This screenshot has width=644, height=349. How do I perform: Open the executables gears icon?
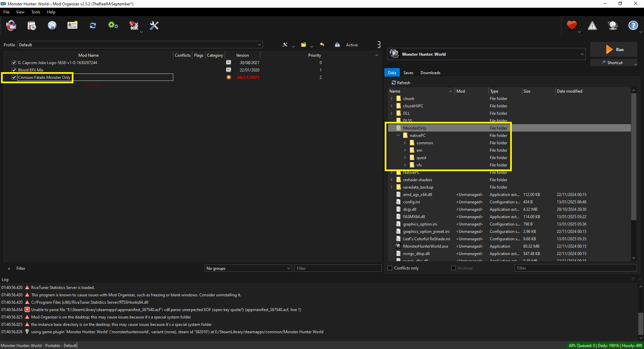113,26
